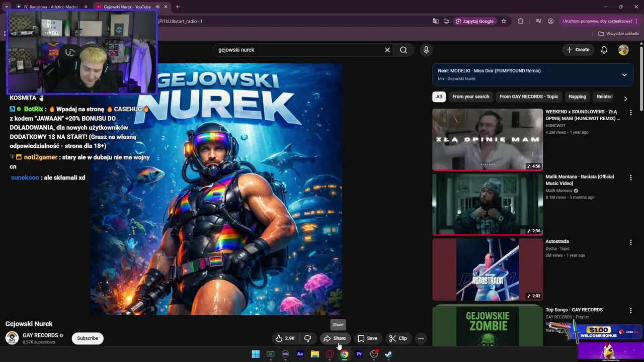Open Premiere Pro from taskbar
This screenshot has width=644, height=362.
coord(359,354)
